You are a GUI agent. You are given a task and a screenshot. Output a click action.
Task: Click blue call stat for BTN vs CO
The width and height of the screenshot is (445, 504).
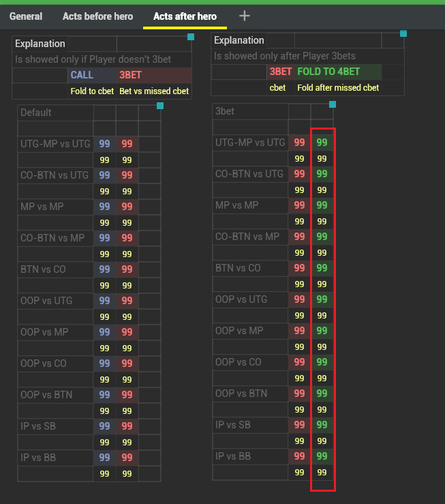click(x=104, y=269)
